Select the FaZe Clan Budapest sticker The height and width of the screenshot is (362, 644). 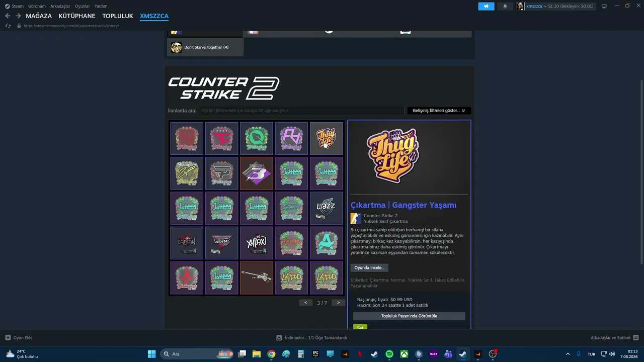click(x=221, y=138)
